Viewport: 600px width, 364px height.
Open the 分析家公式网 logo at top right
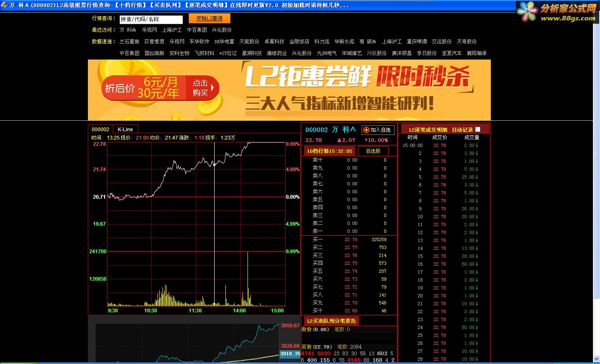pyautogui.click(x=557, y=12)
